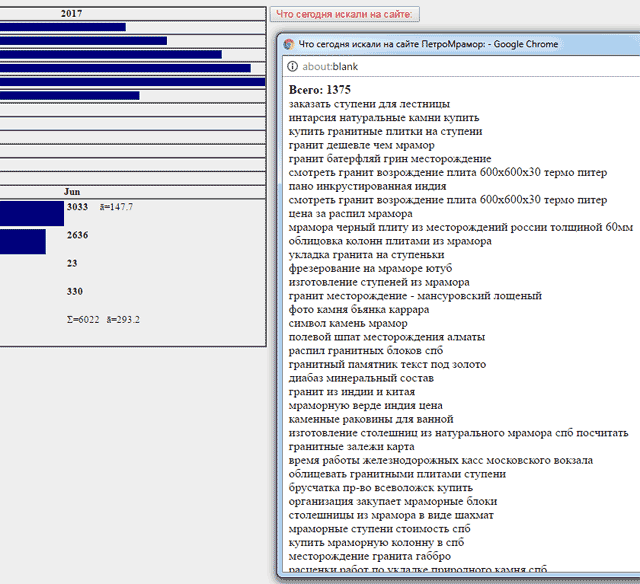The height and width of the screenshot is (584, 640).
Task: Click the ā=147.7 average value
Action: [x=116, y=207]
